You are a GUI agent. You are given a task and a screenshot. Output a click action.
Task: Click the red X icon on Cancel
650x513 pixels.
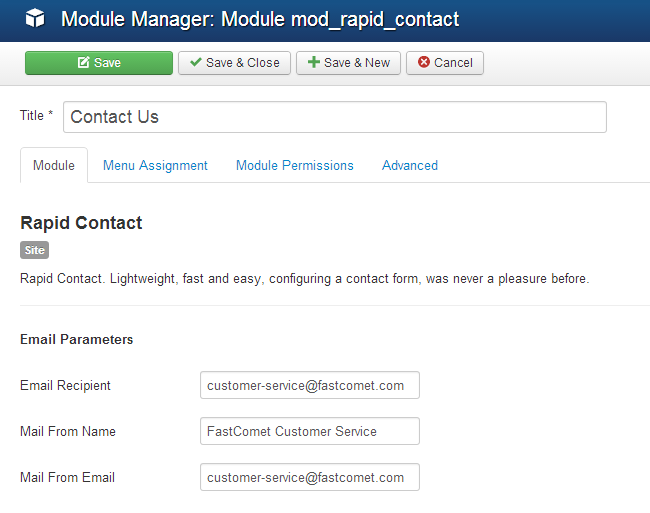423,63
